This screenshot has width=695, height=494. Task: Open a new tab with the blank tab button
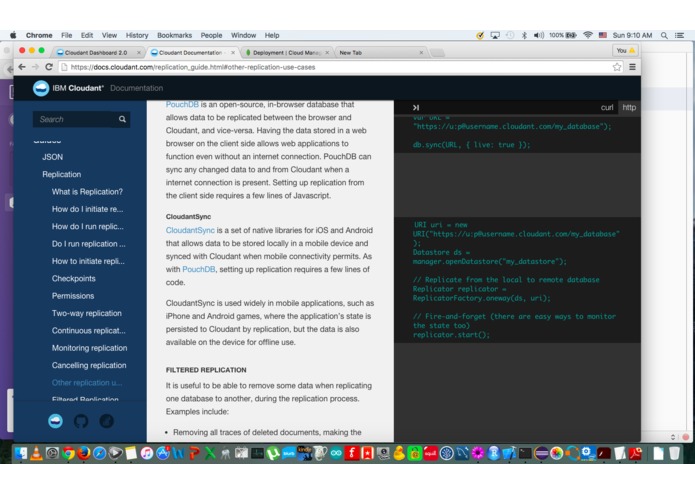(x=437, y=53)
